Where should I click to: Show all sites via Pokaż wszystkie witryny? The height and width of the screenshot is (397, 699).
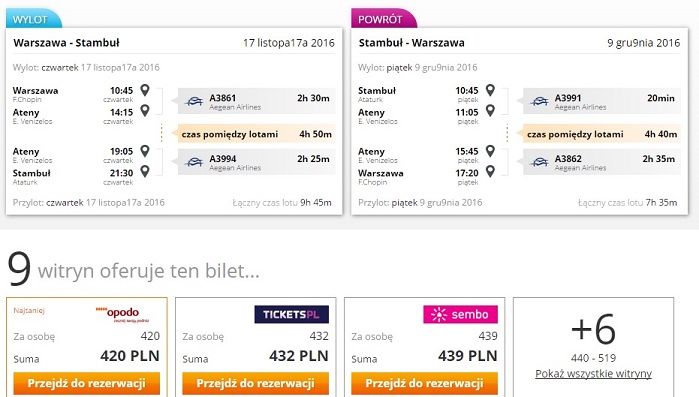593,373
